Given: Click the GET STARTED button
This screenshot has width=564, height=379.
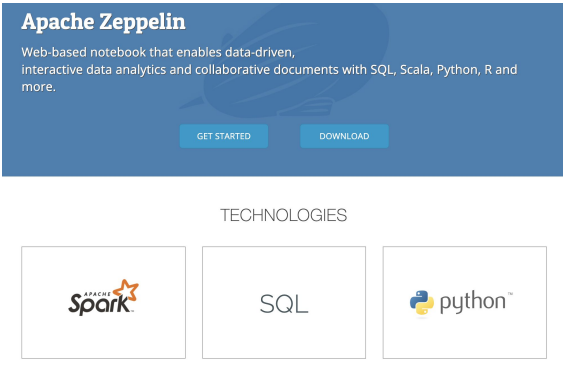Looking at the screenshot, I should [224, 136].
